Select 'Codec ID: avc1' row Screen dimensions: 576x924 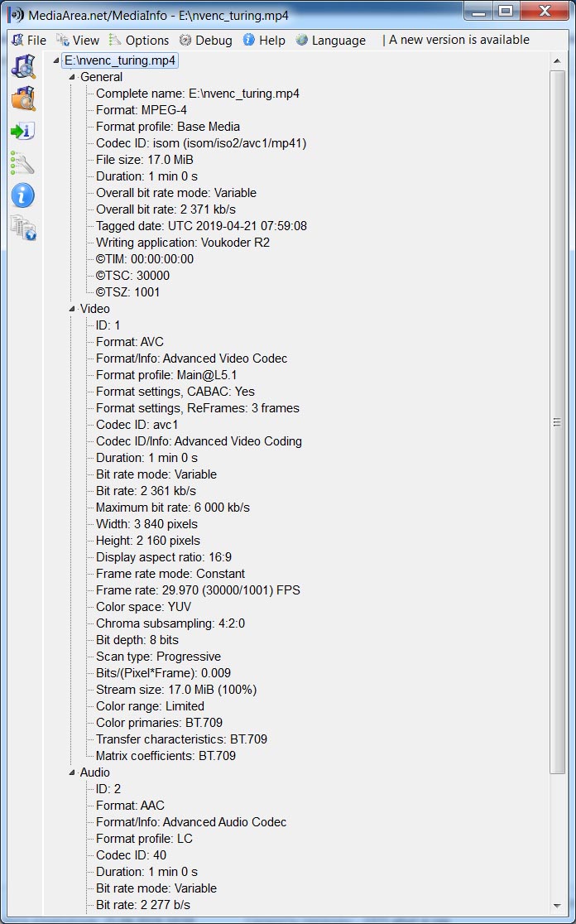[x=137, y=424]
